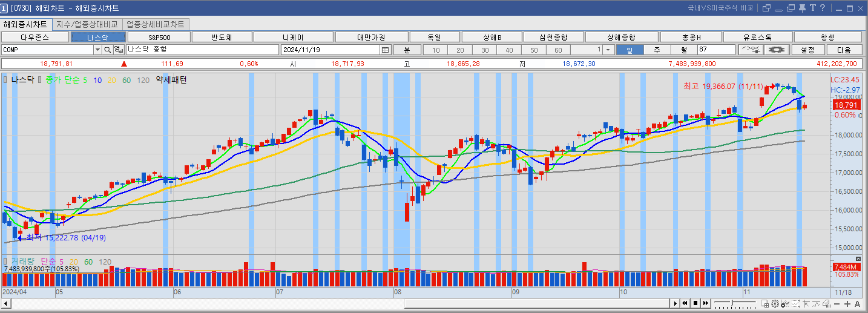Zoom in with the plus icon
This screenshot has width=868, height=313.
click(x=847, y=303)
